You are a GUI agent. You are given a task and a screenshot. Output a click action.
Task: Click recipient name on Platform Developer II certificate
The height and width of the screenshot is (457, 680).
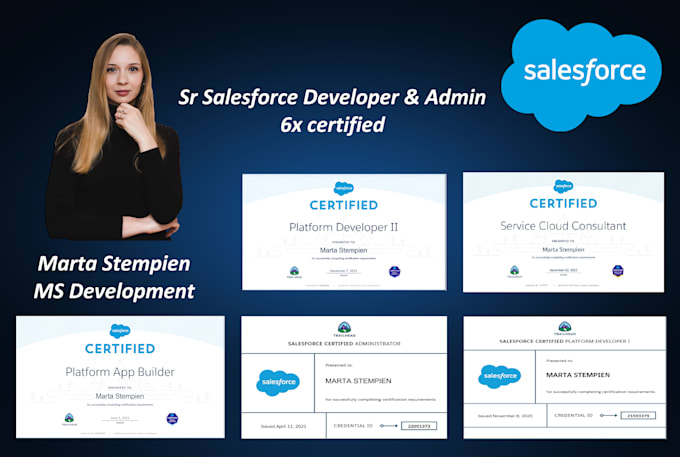click(x=343, y=250)
